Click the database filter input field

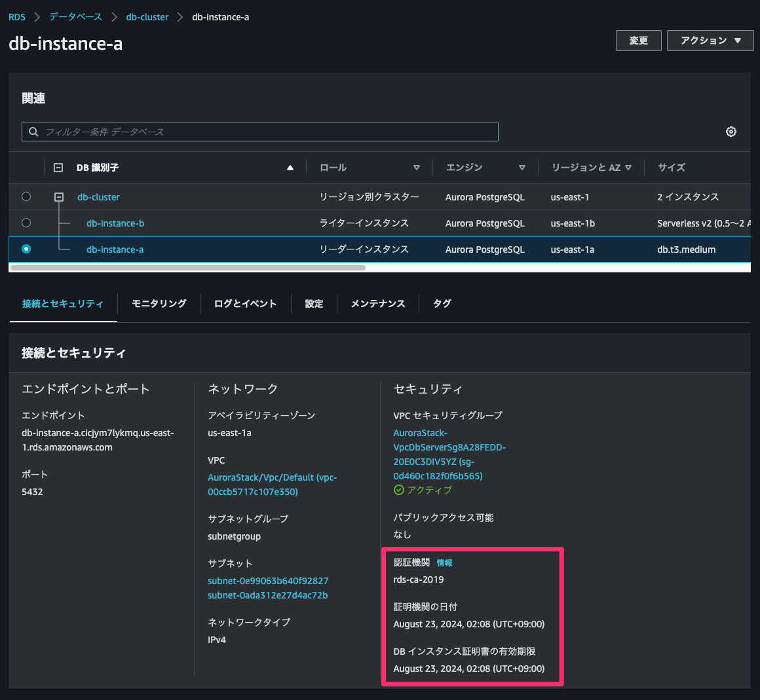coord(262,132)
